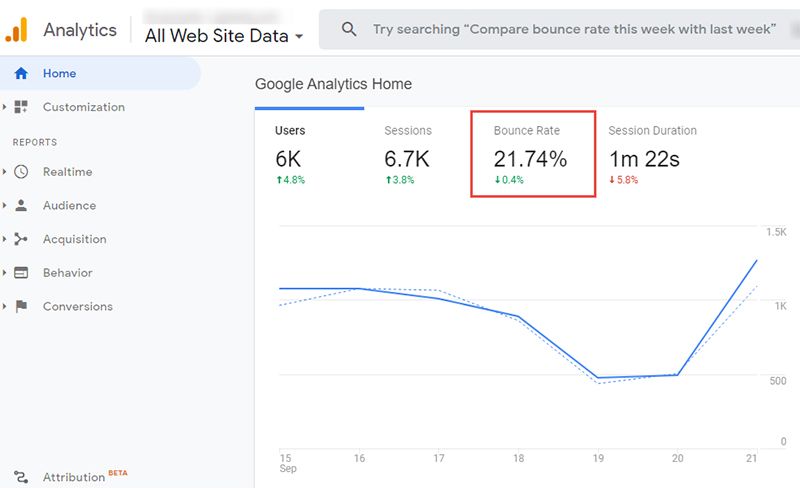Viewport: 800px width, 500px height.
Task: Expand the Conversions reports arrow
Action: 5,307
